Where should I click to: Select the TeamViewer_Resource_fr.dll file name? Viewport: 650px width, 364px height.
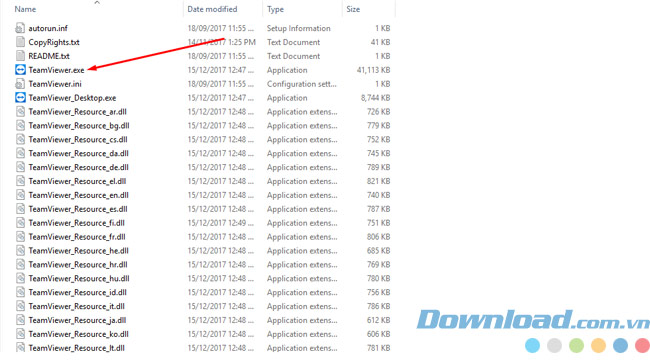coord(77,237)
